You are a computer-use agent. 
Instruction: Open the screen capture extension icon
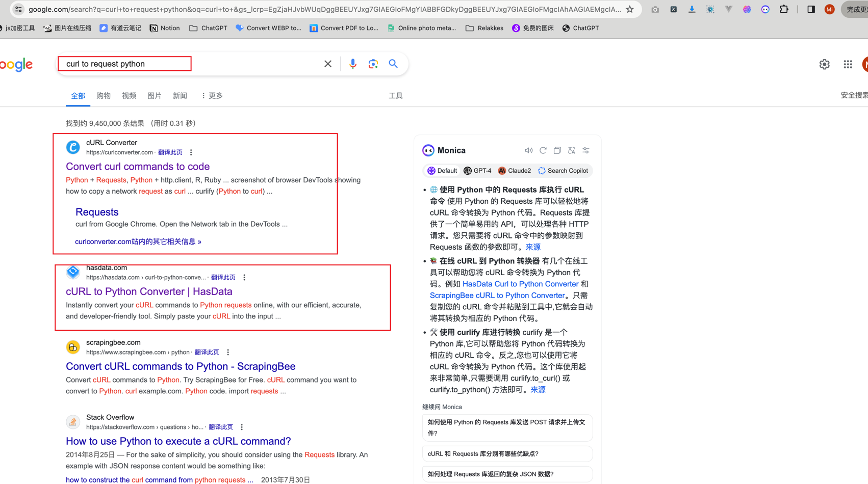[710, 9]
